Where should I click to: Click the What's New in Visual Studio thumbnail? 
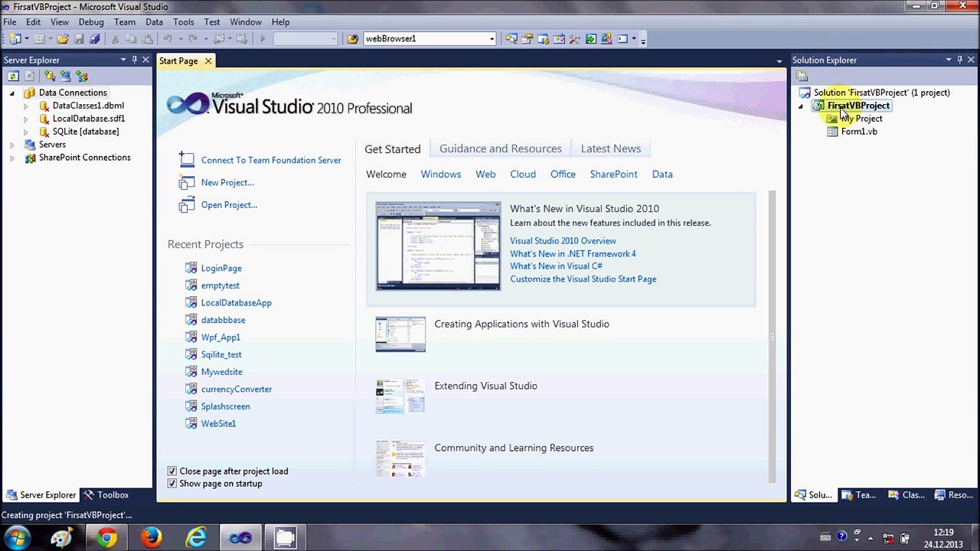tap(438, 246)
